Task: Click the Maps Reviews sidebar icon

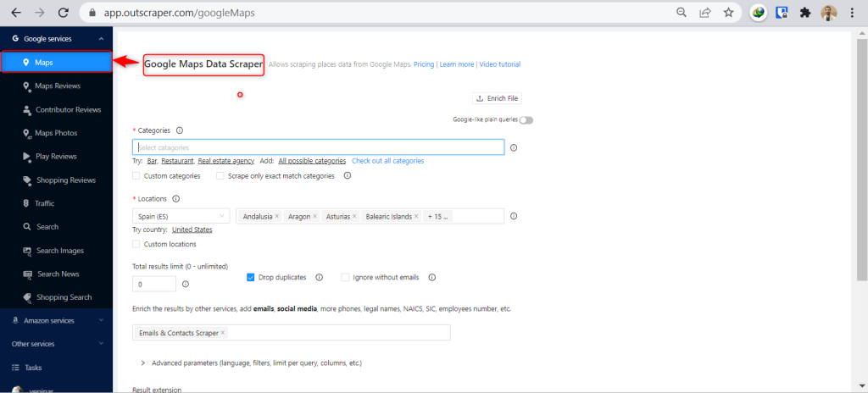Action: point(27,86)
